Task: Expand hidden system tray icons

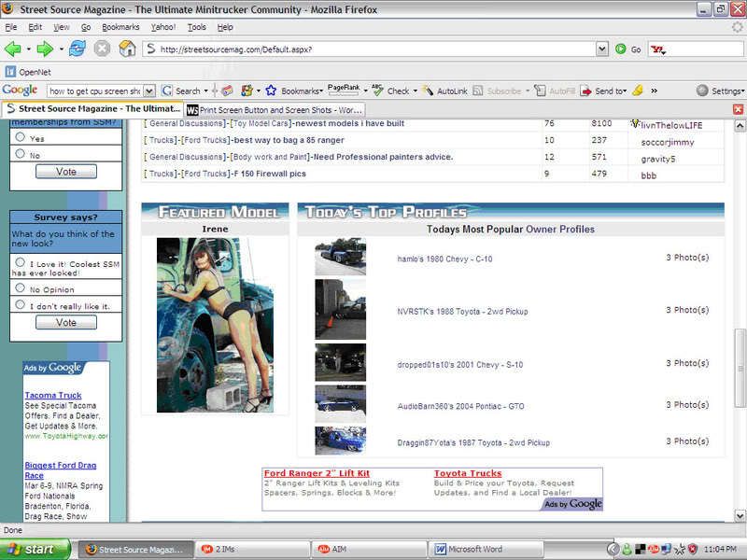Action: click(613, 550)
